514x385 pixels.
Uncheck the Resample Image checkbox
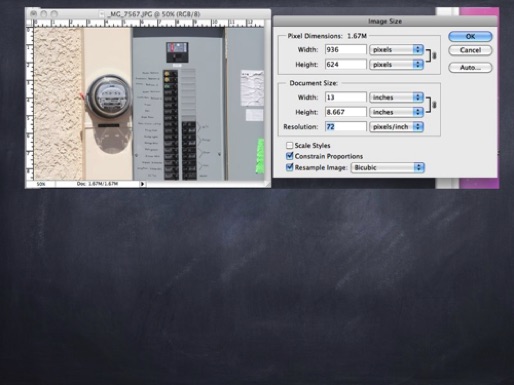point(290,167)
